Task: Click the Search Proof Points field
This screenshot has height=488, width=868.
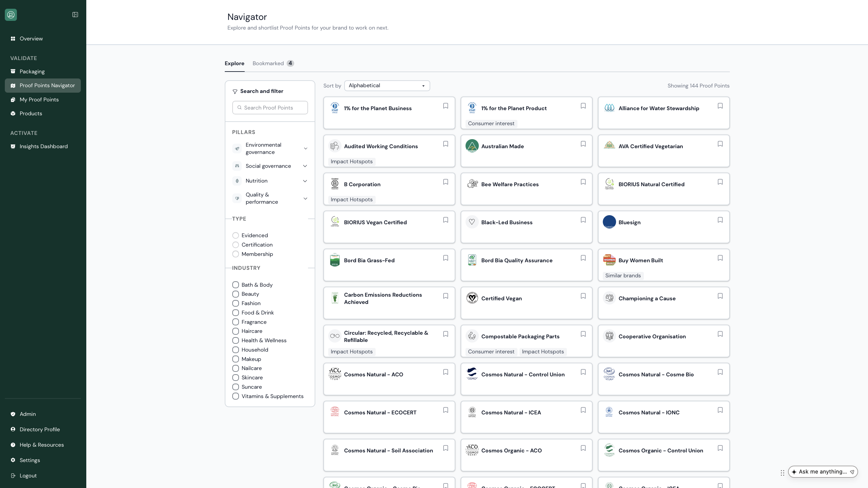Action: [270, 107]
